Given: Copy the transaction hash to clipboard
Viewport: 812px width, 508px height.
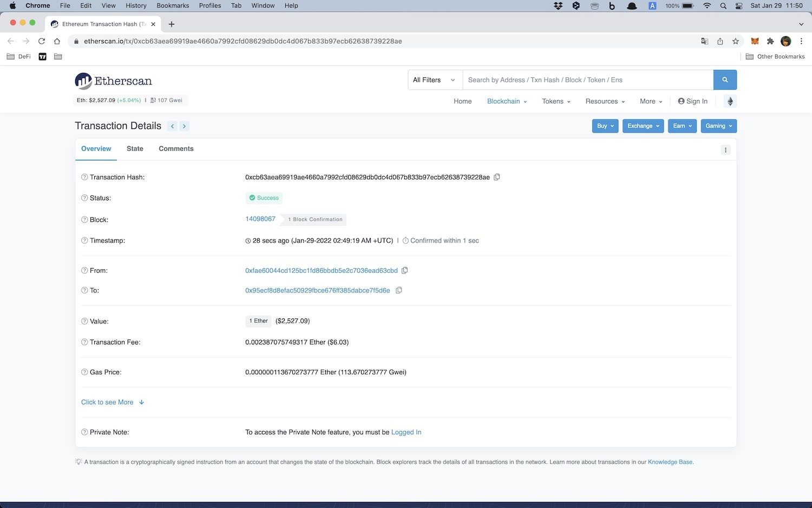Looking at the screenshot, I should 497,177.
